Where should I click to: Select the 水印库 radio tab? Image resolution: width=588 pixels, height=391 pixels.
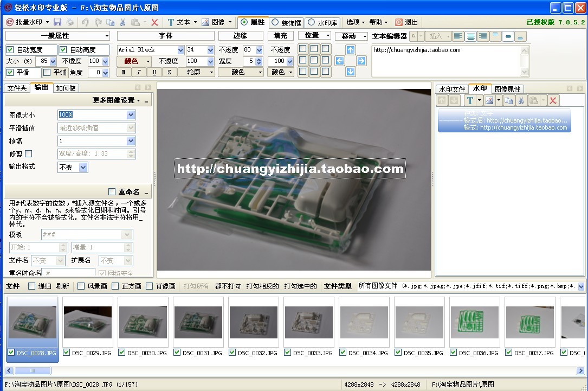[323, 23]
